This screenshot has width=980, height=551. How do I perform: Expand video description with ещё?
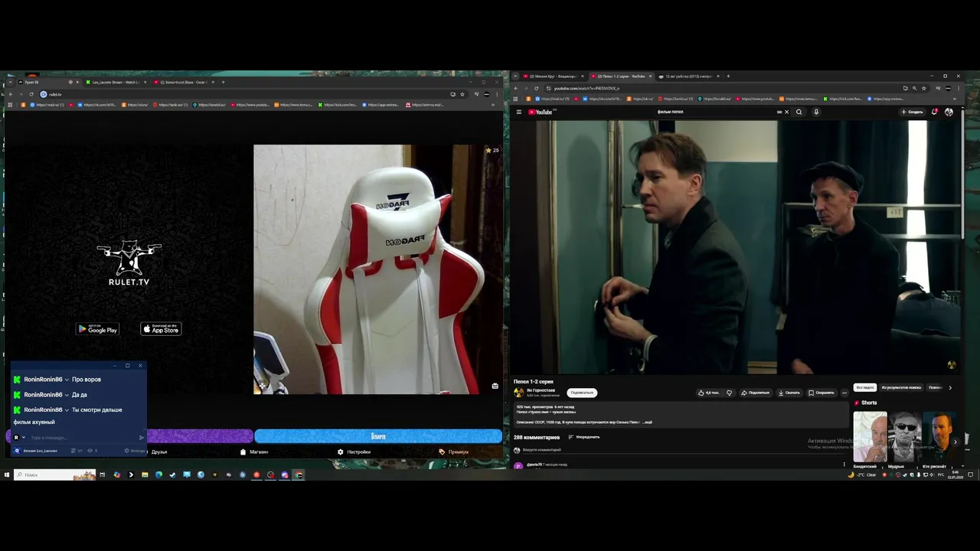point(648,422)
